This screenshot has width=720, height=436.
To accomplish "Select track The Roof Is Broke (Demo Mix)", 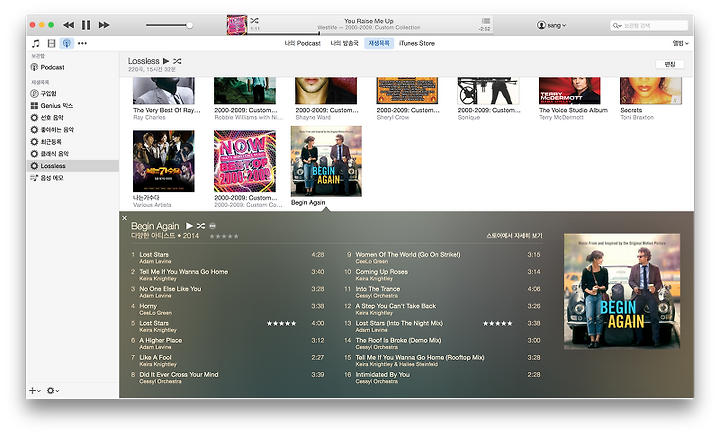I will coord(444,343).
